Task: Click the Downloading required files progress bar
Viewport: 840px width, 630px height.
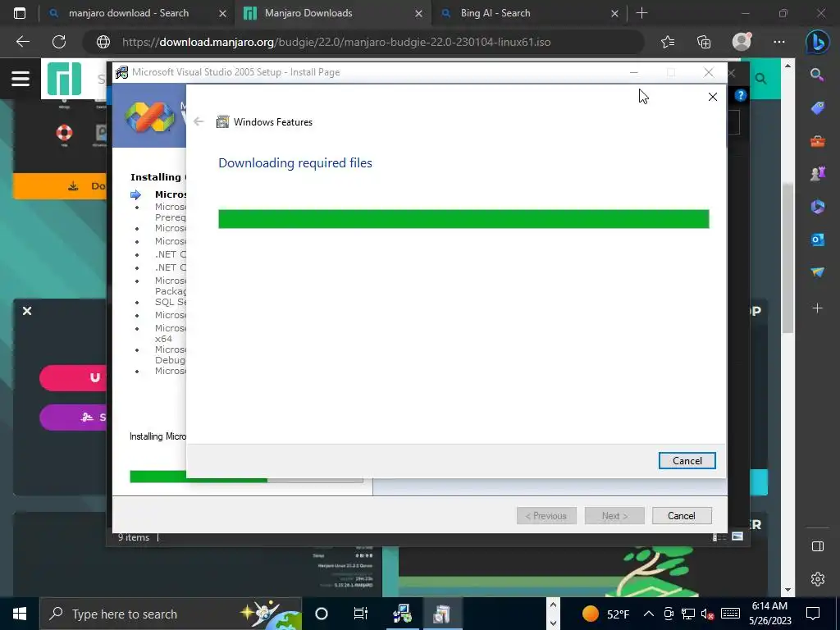Action: 463,219
